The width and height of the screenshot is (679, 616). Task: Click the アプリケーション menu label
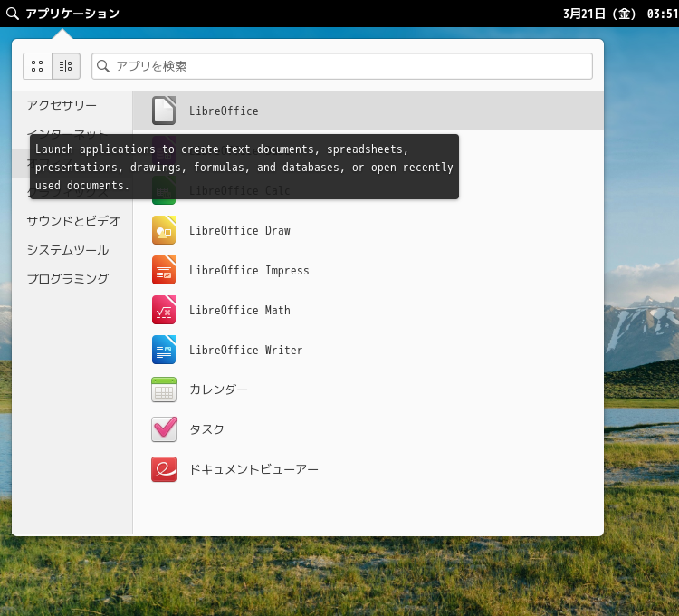(x=72, y=14)
